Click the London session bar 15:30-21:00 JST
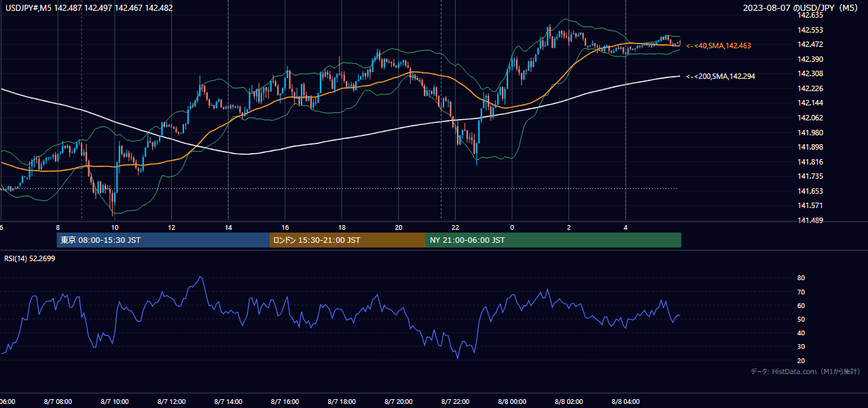 coord(348,240)
